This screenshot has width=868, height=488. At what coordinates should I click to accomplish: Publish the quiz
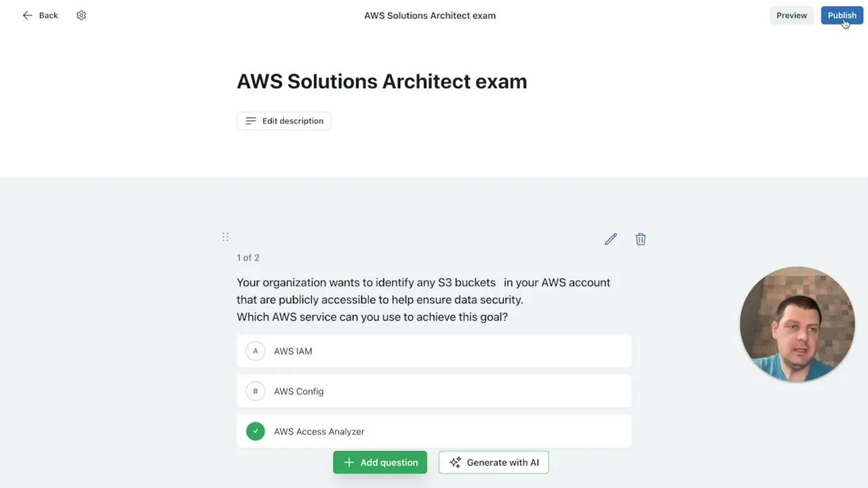click(842, 16)
